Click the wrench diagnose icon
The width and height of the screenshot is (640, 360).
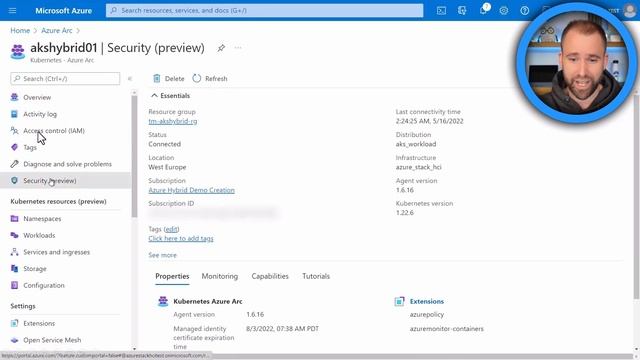pyautogui.click(x=14, y=164)
